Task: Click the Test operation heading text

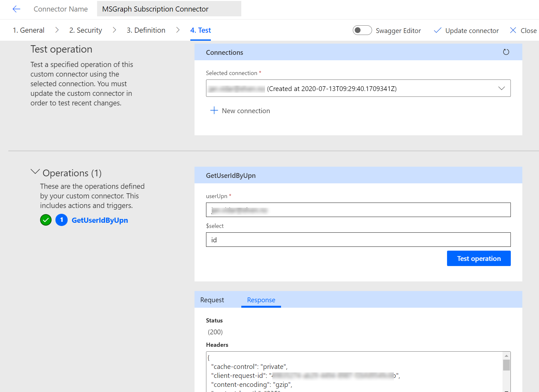Action: coord(62,49)
